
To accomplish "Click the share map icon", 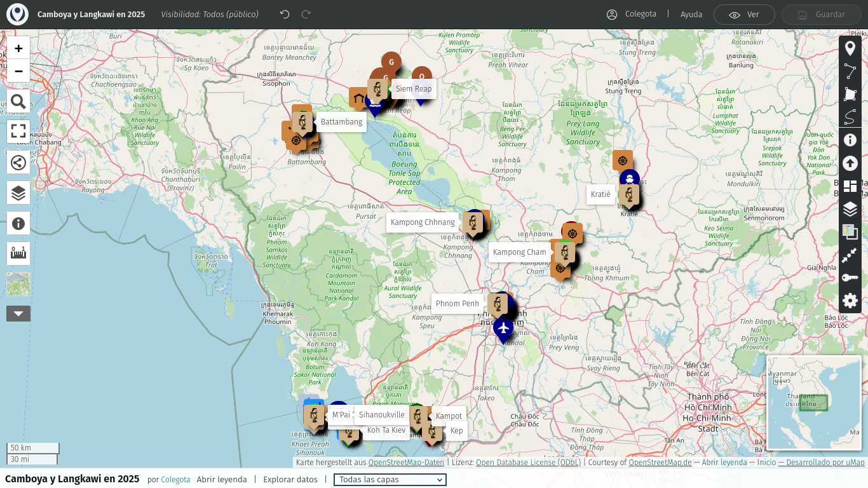I will 18,163.
